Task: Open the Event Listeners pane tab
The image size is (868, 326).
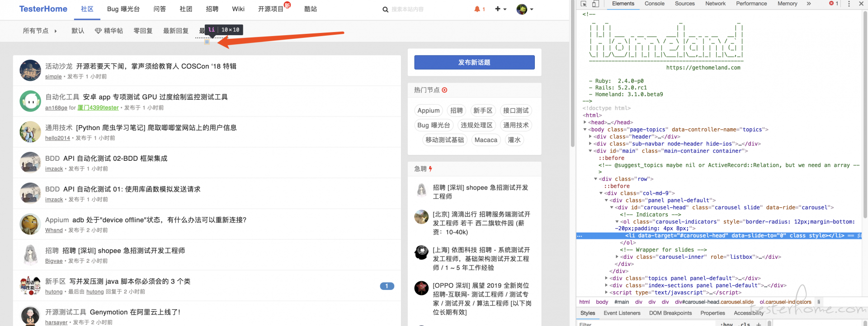Action: coord(622,313)
